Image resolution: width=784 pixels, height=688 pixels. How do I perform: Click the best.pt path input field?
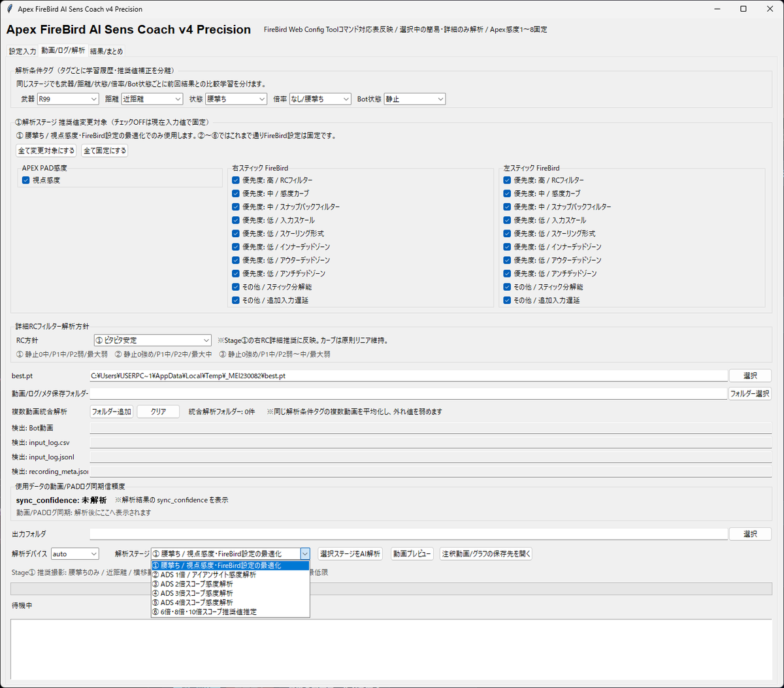point(408,376)
